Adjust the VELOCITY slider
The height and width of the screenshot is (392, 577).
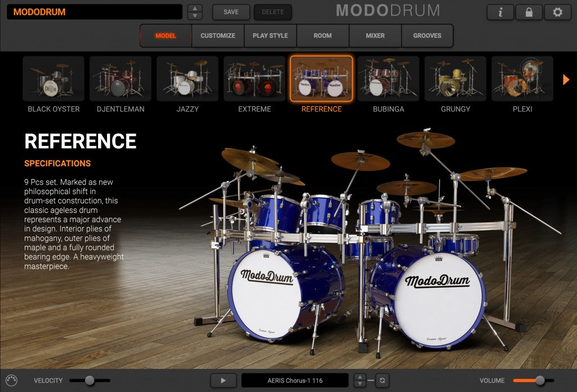point(90,380)
